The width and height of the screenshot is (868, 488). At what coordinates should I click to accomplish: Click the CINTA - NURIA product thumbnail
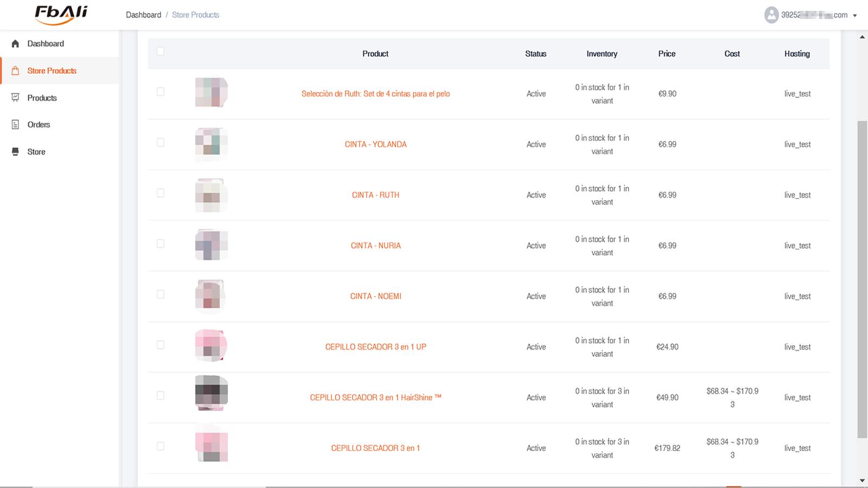coord(212,245)
